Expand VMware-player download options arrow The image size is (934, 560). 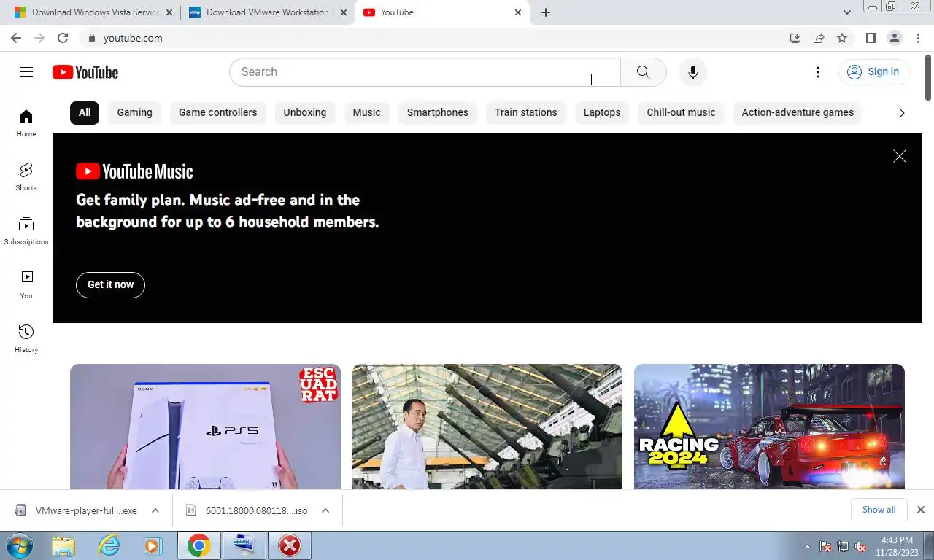tap(155, 510)
